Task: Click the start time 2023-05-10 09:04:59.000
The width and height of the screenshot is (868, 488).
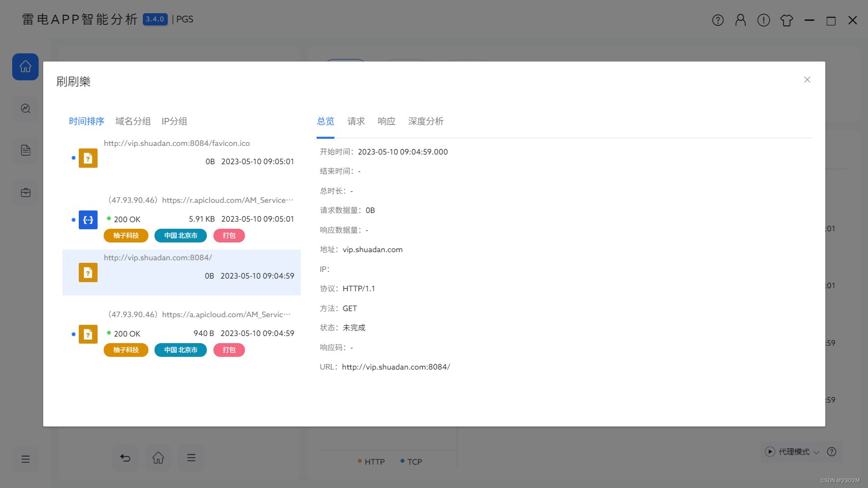Action: click(403, 152)
